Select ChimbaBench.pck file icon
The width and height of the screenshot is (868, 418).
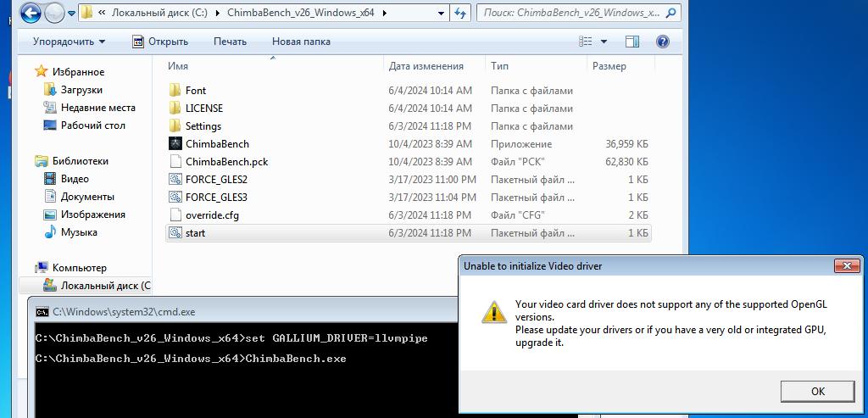pos(175,161)
